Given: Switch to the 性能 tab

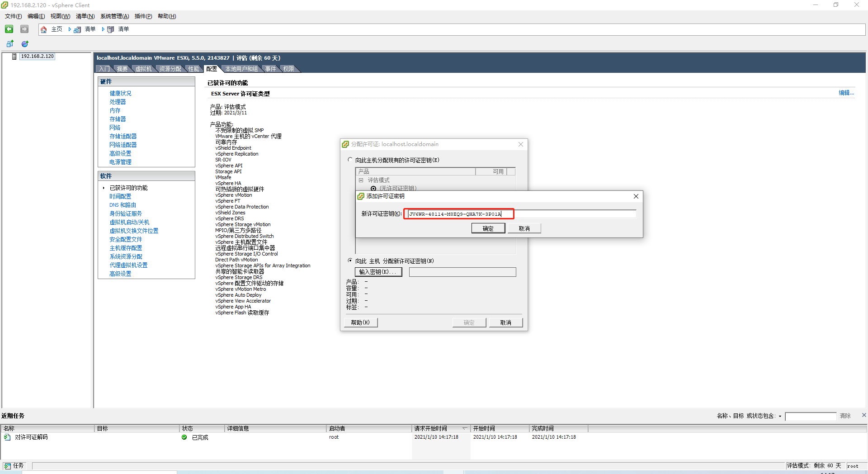Looking at the screenshot, I should pos(194,68).
